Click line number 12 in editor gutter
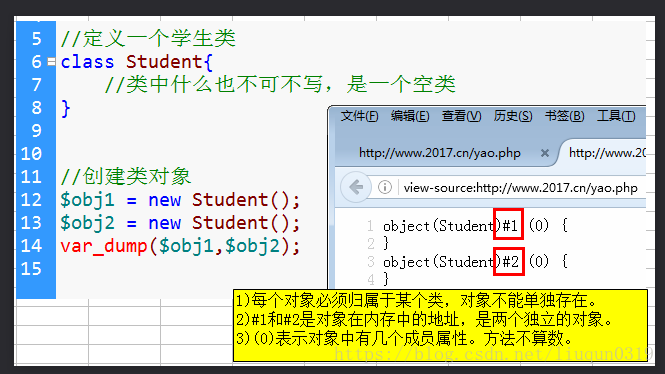 (x=31, y=200)
